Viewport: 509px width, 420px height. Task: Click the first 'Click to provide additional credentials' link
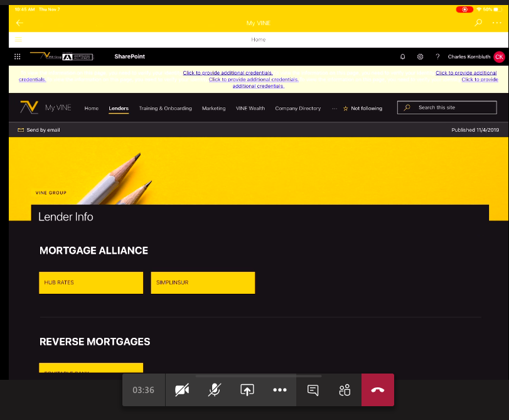(228, 73)
